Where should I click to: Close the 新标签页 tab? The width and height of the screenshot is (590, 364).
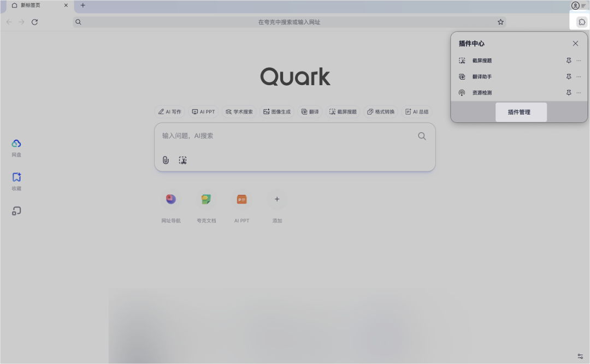[66, 5]
